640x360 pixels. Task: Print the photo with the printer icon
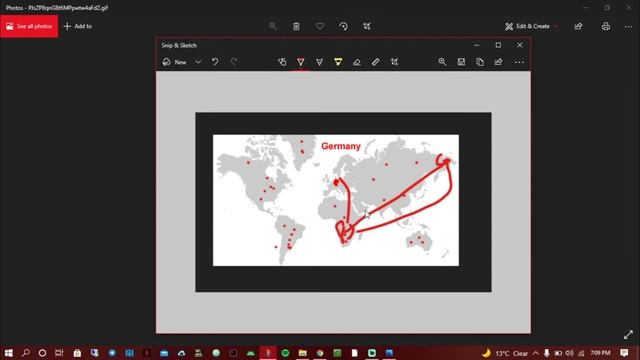click(606, 26)
